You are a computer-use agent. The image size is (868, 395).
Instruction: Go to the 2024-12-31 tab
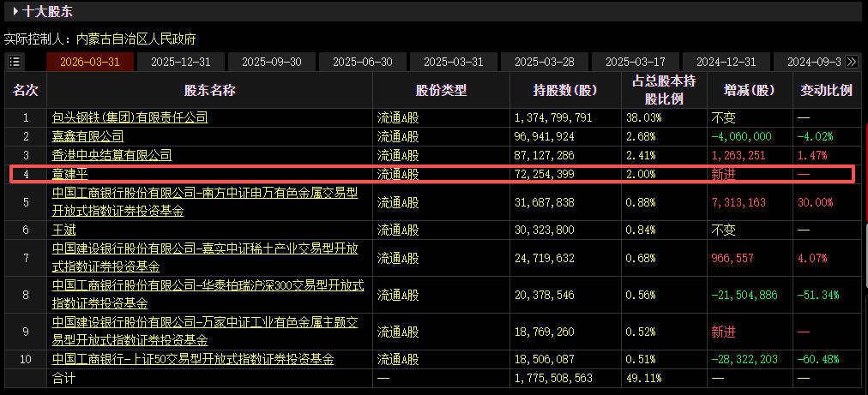click(x=726, y=62)
